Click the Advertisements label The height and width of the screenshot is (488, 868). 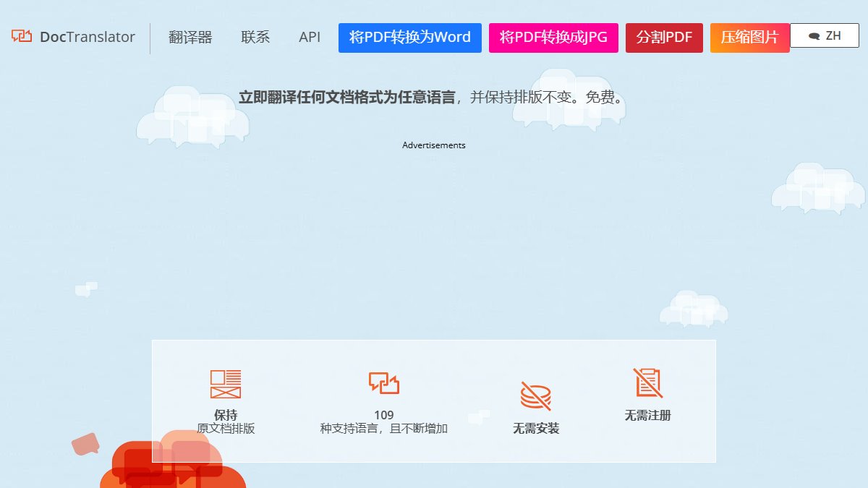tap(434, 145)
